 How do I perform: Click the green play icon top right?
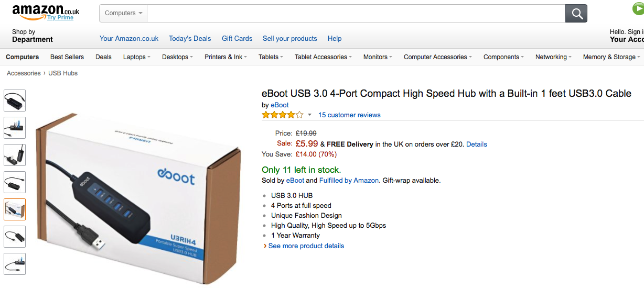tap(638, 9)
